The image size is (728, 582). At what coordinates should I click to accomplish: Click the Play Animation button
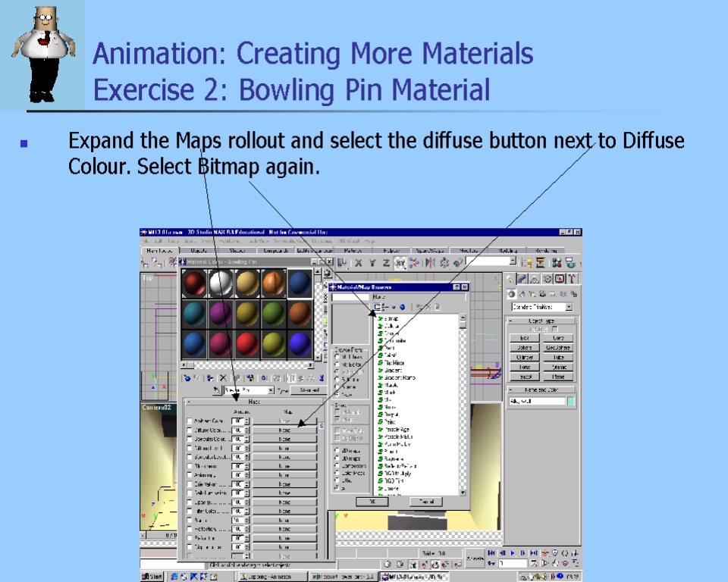512,554
